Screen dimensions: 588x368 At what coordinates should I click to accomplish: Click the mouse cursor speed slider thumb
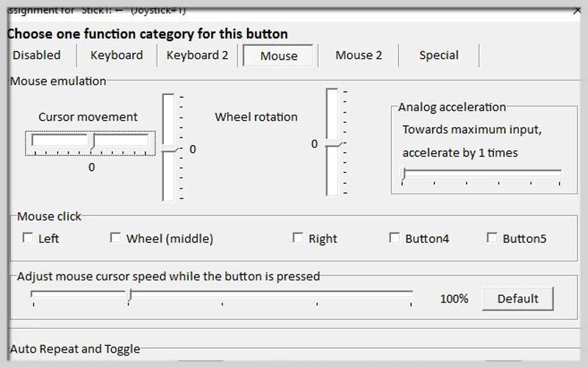coord(129,295)
